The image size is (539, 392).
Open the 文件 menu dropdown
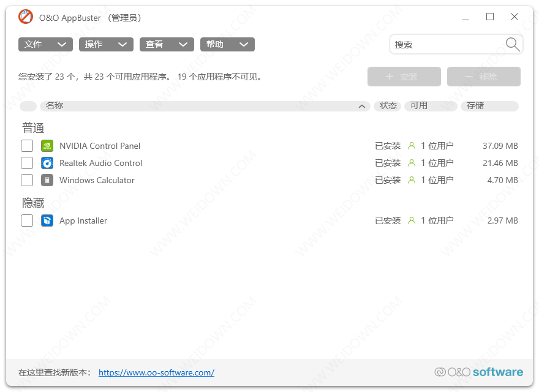point(45,44)
